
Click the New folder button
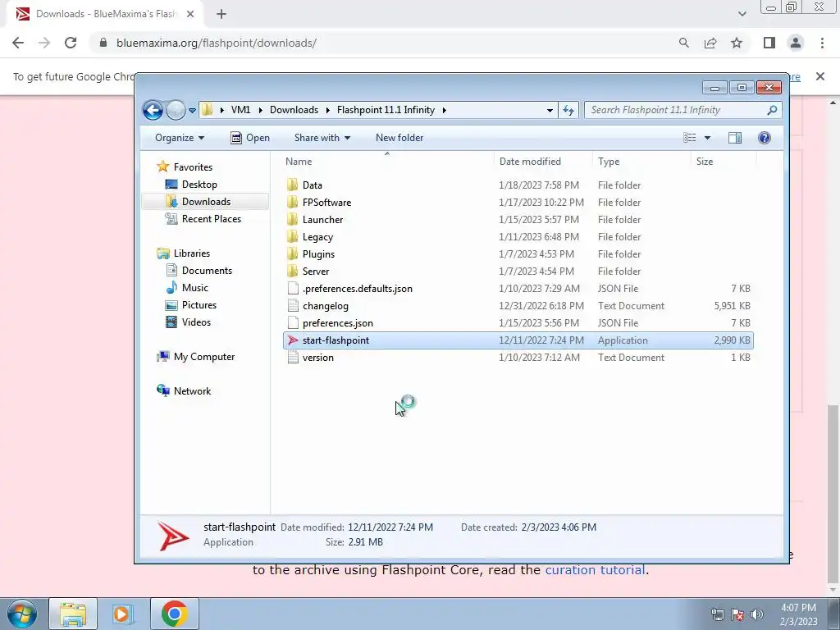[399, 138]
